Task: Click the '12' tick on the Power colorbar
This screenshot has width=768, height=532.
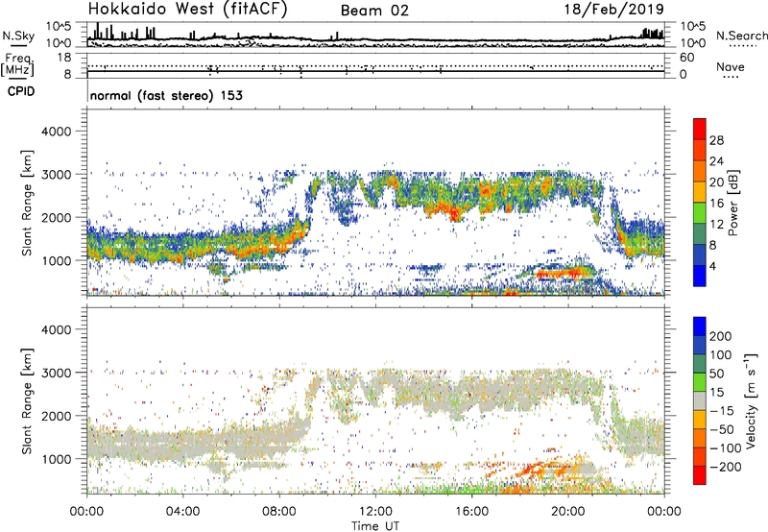Action: [x=716, y=224]
